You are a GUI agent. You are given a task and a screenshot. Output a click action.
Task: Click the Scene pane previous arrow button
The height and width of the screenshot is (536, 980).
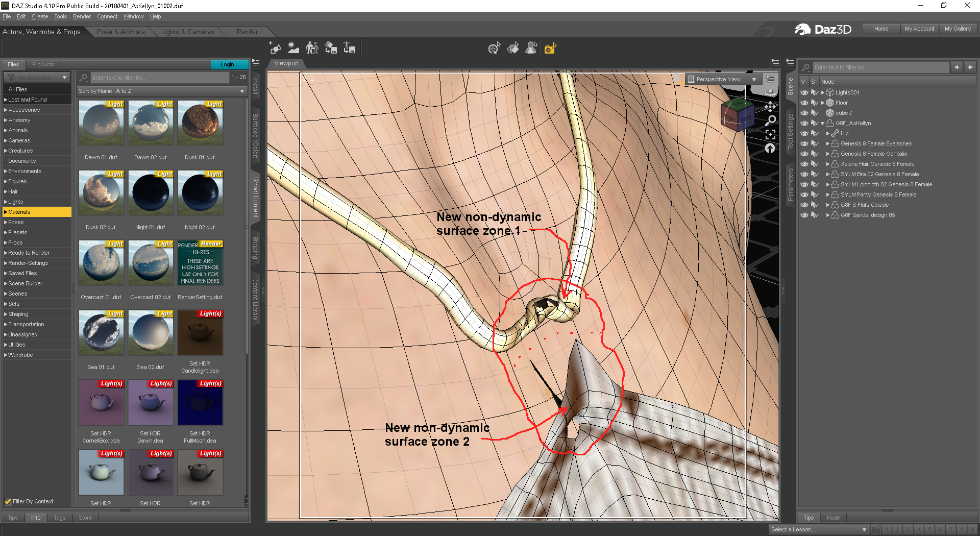(957, 67)
